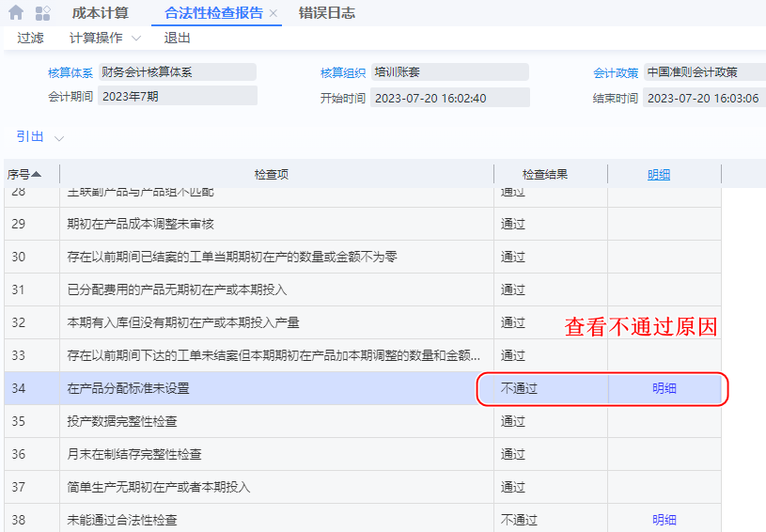Close the 合法性检查报告 tab

click(x=274, y=14)
